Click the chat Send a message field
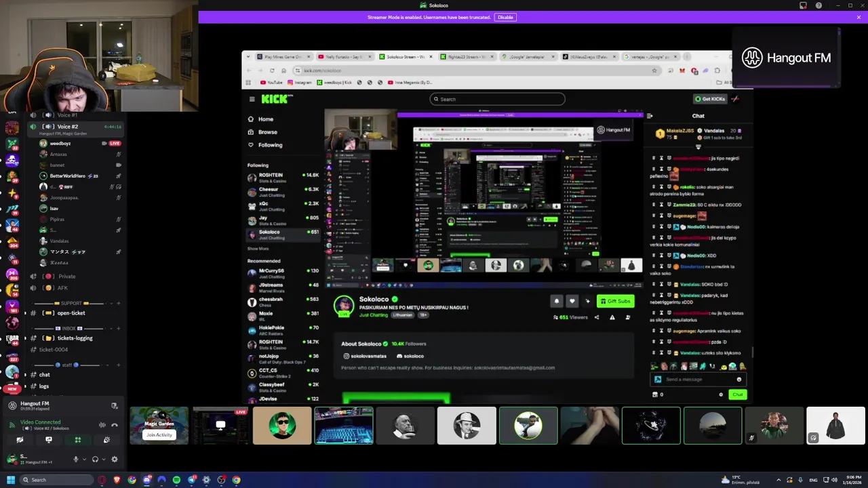This screenshot has width=868, height=488. click(x=698, y=380)
